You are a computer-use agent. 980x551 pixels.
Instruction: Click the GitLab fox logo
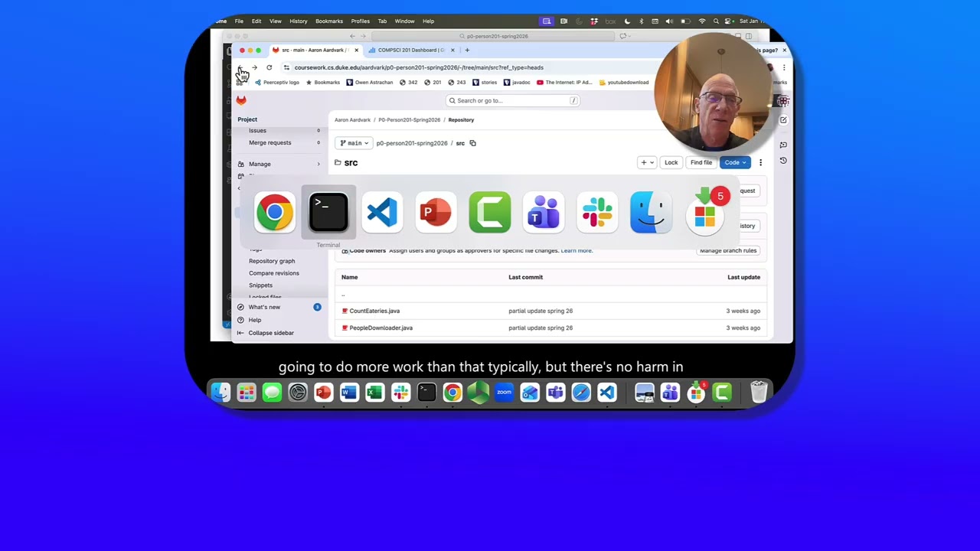tap(241, 100)
